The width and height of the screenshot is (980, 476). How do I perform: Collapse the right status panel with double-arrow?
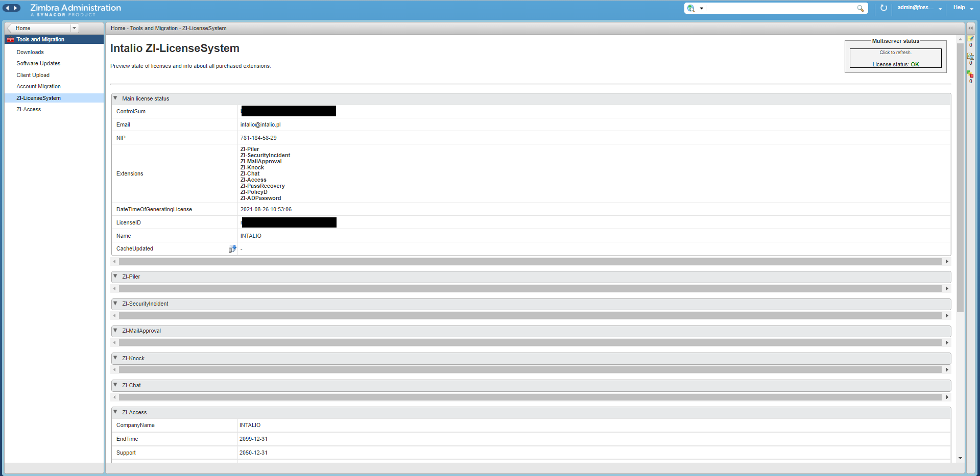point(971,28)
